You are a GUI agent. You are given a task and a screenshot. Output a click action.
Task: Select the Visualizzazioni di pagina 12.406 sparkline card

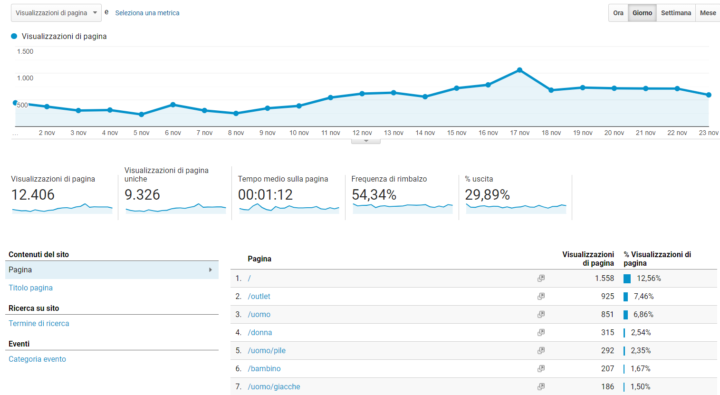pyautogui.click(x=62, y=194)
